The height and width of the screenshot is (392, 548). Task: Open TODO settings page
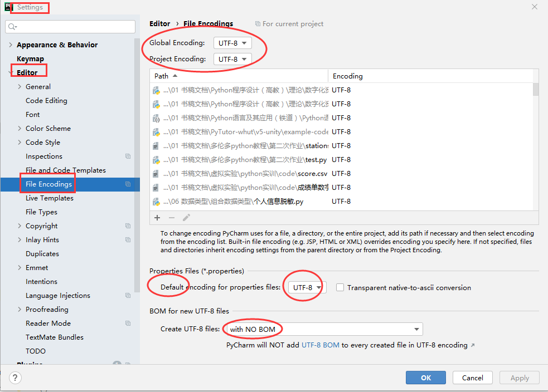pyautogui.click(x=36, y=351)
